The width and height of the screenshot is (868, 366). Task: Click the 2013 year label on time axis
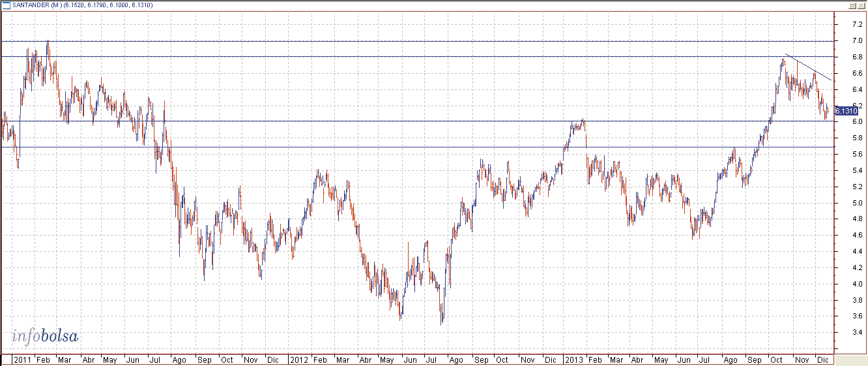[x=574, y=360]
